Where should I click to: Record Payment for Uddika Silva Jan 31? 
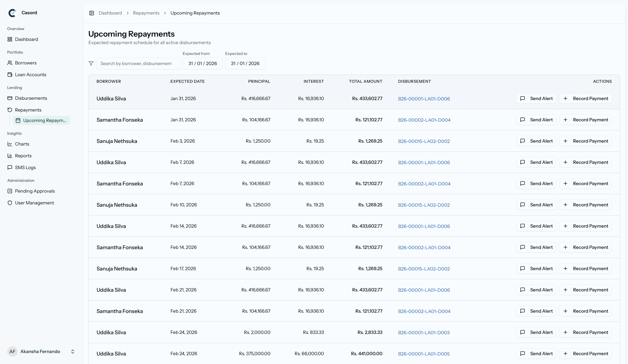pyautogui.click(x=585, y=99)
